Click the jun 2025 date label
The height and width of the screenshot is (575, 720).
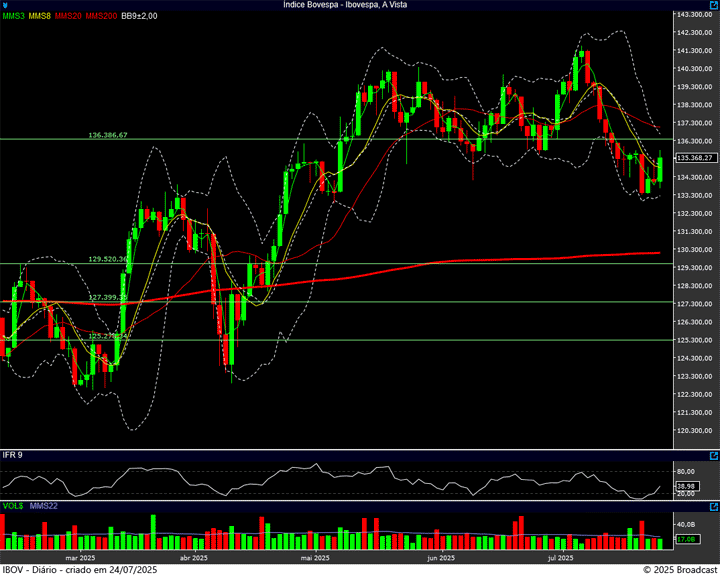click(441, 558)
